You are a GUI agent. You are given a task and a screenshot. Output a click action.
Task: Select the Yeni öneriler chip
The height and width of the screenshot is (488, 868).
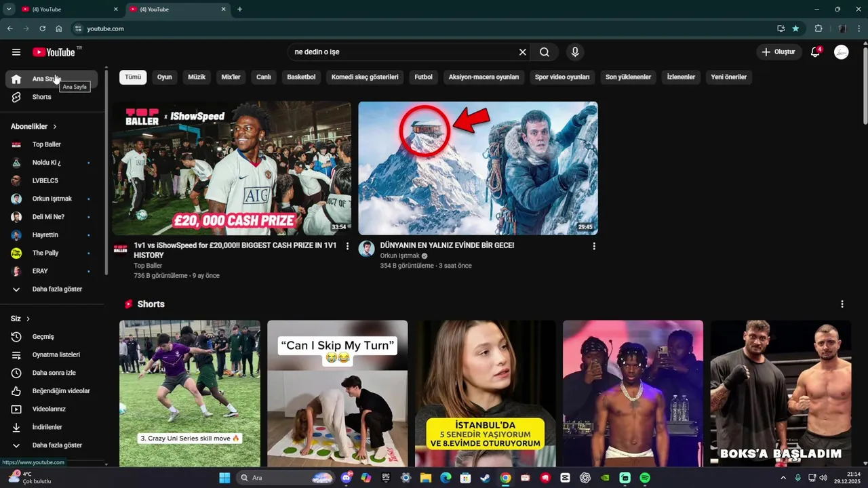pos(729,77)
